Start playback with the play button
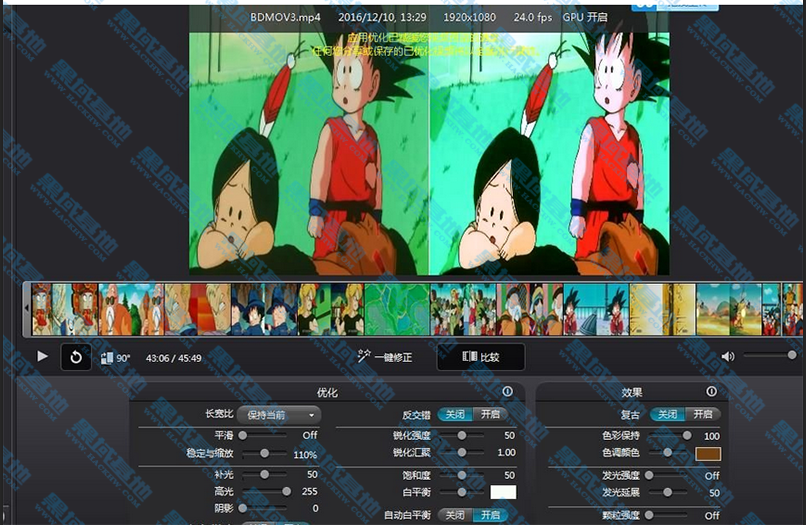806x525 pixels. coord(42,356)
